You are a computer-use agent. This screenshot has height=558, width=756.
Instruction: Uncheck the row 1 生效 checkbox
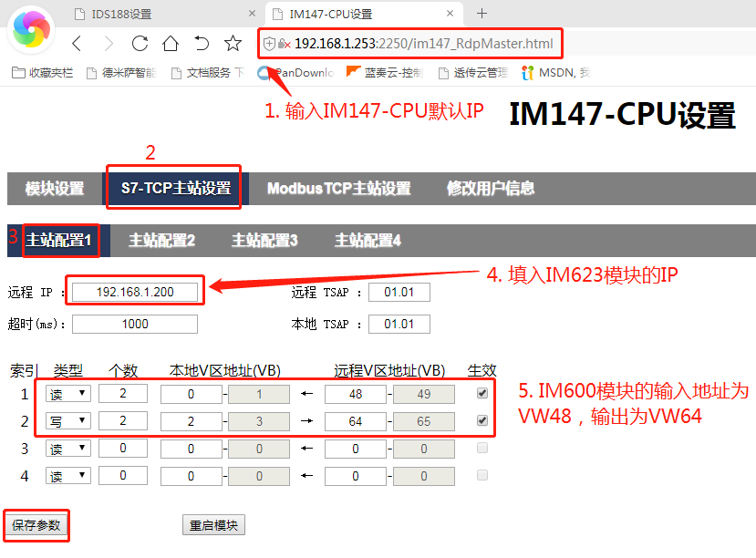(482, 393)
